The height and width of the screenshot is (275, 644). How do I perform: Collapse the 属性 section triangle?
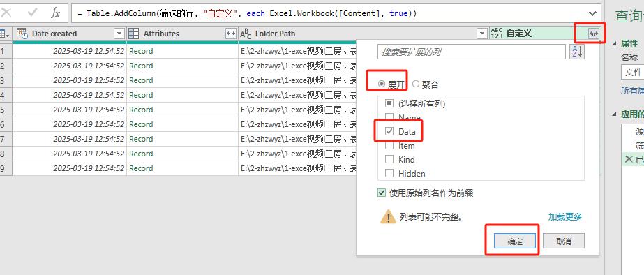[x=615, y=44]
